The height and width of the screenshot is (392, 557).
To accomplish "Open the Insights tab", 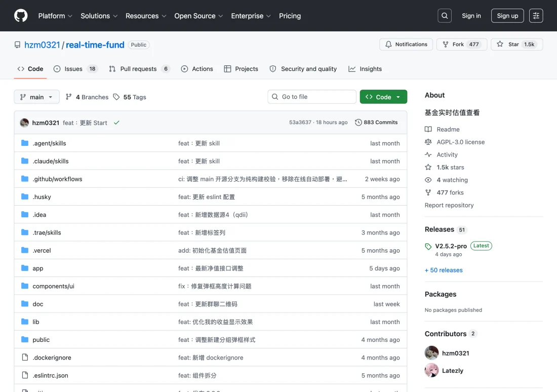I will 365,68.
